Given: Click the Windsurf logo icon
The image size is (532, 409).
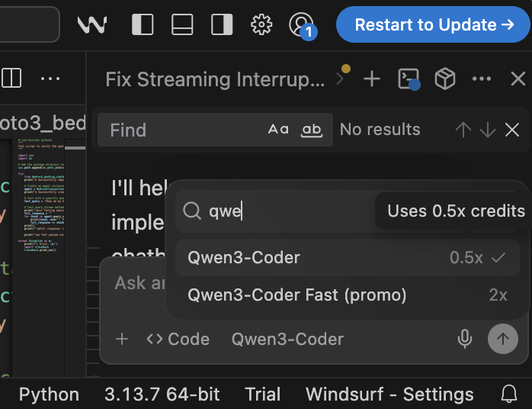Looking at the screenshot, I should click(x=92, y=24).
